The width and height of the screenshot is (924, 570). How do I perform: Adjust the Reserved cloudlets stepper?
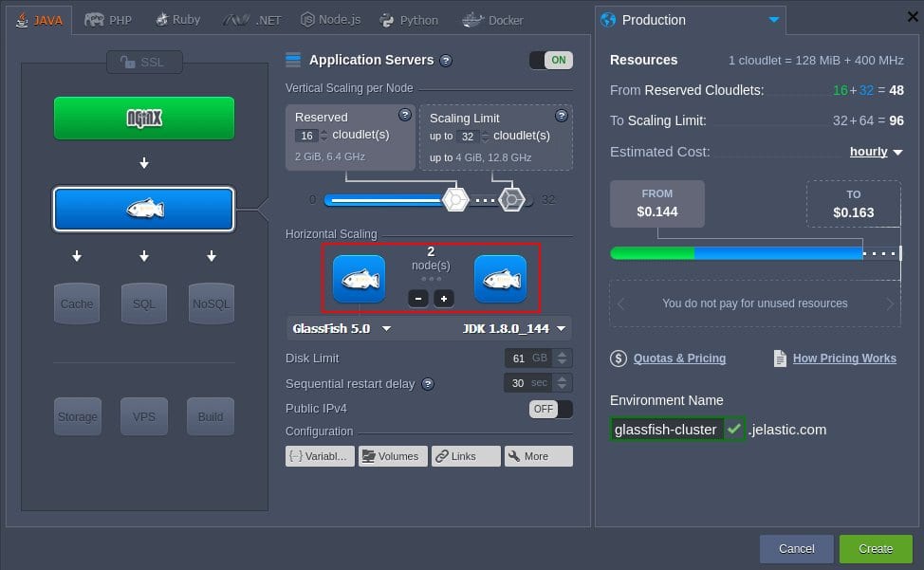323,136
